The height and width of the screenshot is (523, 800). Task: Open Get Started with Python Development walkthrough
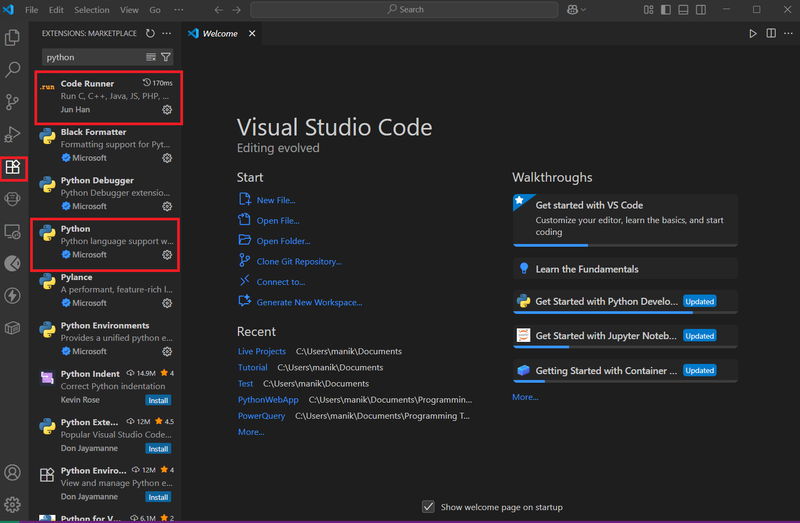point(625,302)
